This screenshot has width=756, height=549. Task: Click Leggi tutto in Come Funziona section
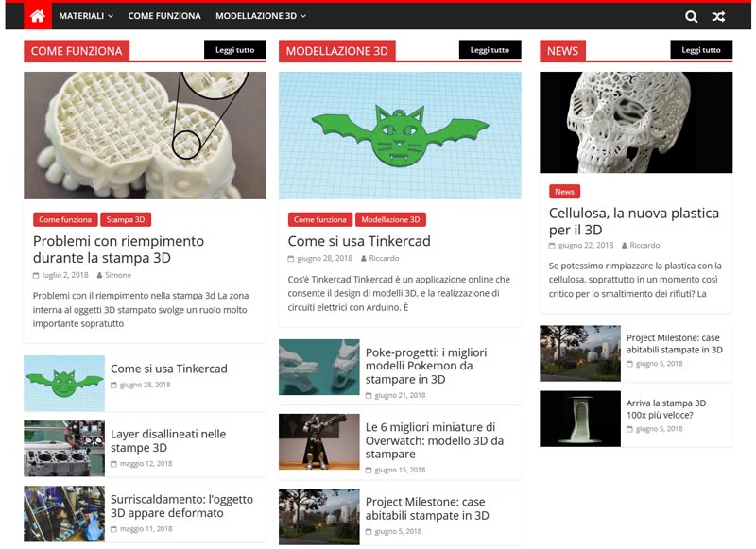click(233, 50)
